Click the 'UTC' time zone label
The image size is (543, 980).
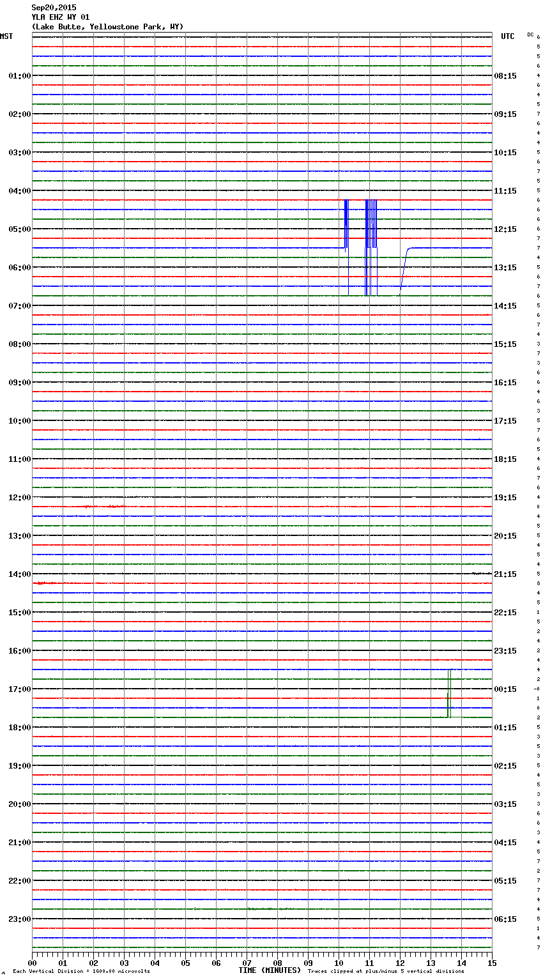[x=507, y=36]
